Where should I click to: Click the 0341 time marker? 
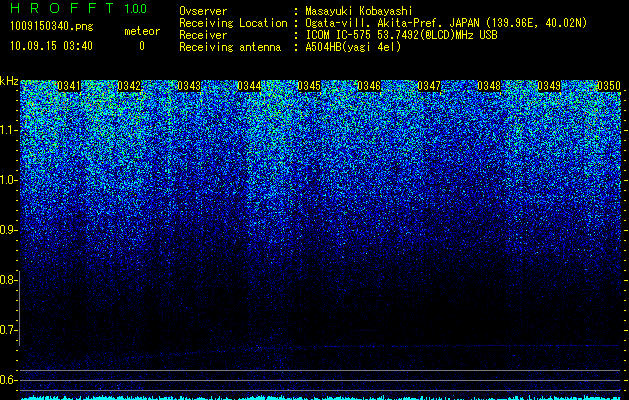(x=69, y=86)
